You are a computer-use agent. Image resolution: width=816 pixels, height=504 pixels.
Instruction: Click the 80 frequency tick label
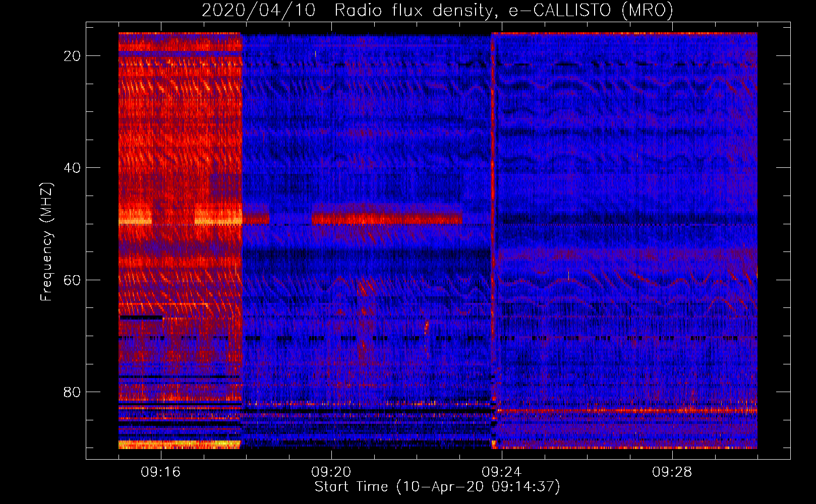click(72, 392)
